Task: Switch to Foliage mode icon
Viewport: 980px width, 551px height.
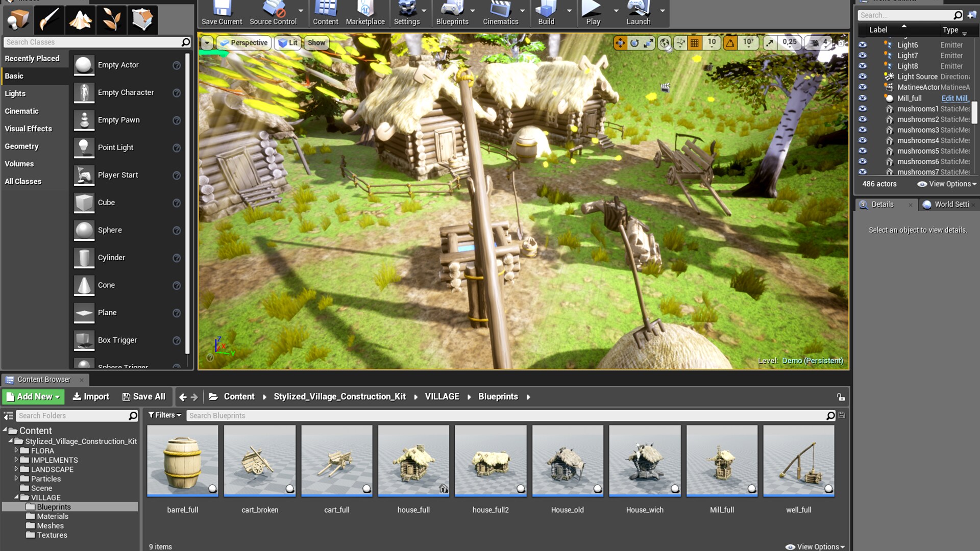Action: pos(111,20)
